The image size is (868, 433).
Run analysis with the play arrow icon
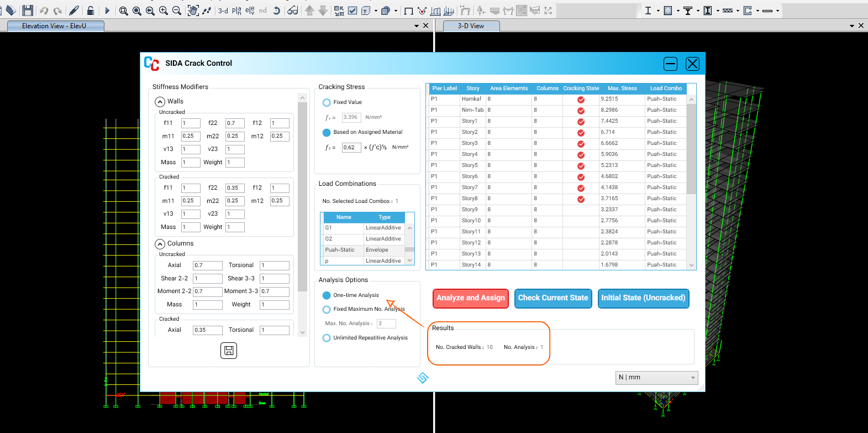tap(107, 11)
